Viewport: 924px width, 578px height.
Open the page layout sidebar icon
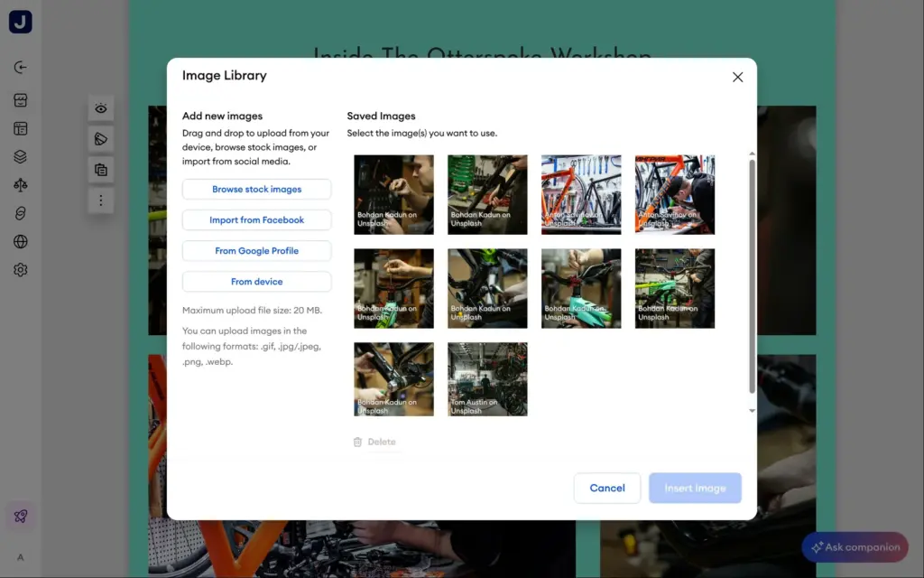click(x=21, y=128)
